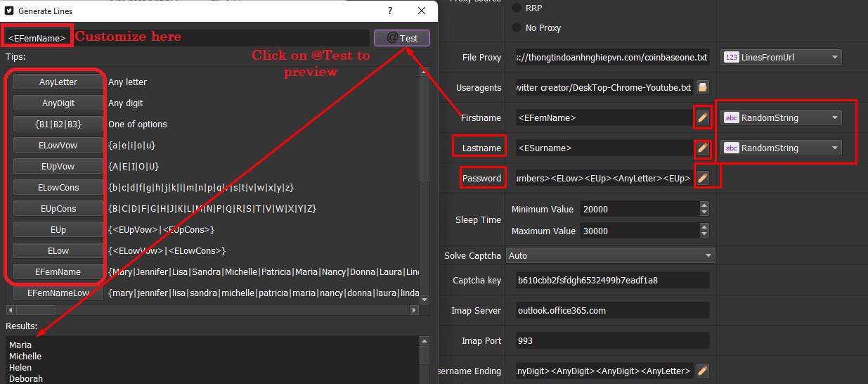Open the Solve Captcha Auto dropdown
Image resolution: width=868 pixels, height=384 pixels.
[610, 255]
